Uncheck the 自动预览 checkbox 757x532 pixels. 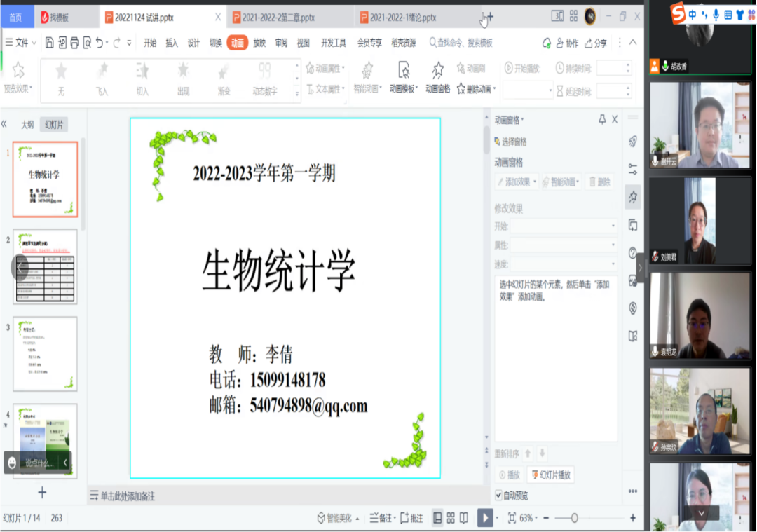pos(499,496)
